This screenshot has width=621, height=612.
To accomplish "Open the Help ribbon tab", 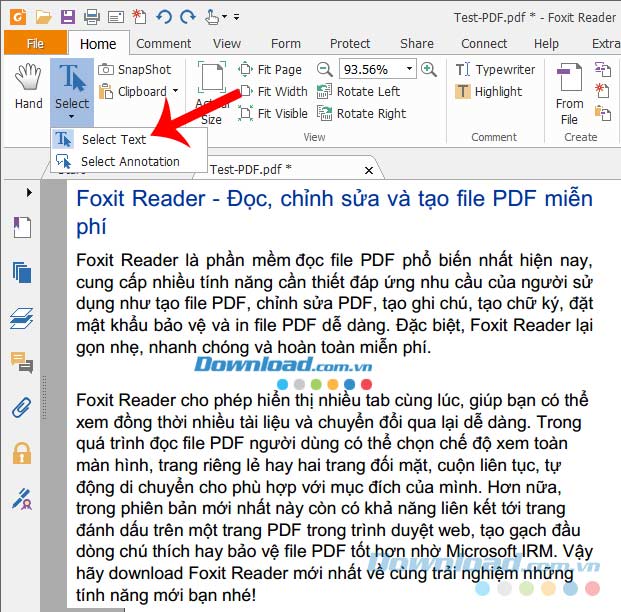I will (547, 43).
